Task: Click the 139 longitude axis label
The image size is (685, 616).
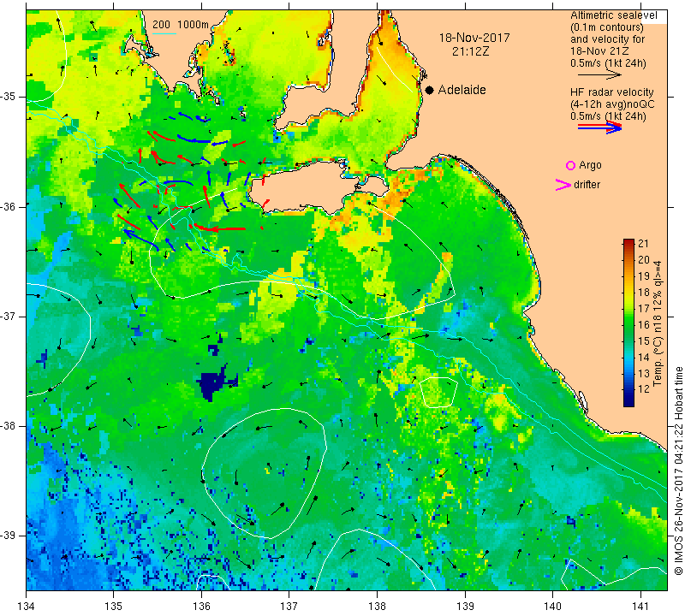Action: click(465, 607)
